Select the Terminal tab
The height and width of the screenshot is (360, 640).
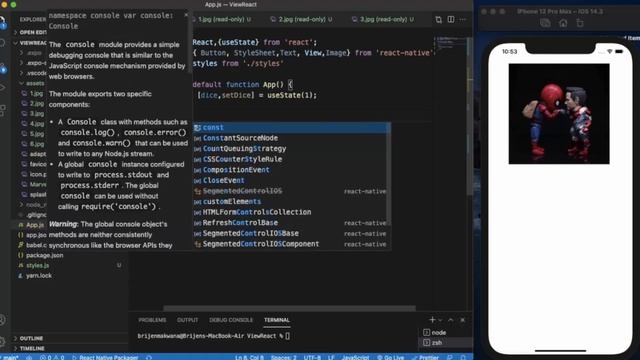click(x=277, y=320)
